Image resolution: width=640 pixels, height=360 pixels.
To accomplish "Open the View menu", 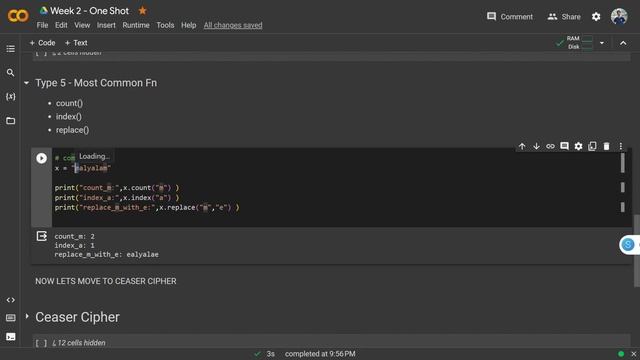I will (82, 25).
